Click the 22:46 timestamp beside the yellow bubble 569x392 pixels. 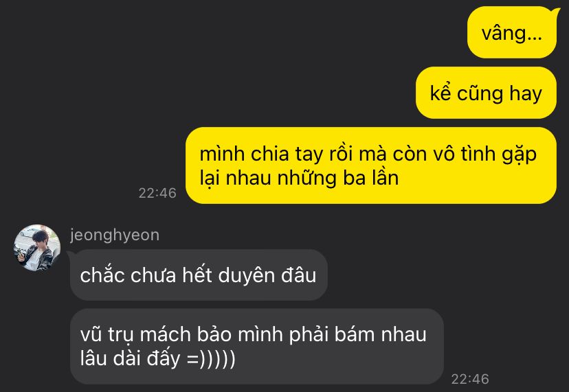[157, 193]
